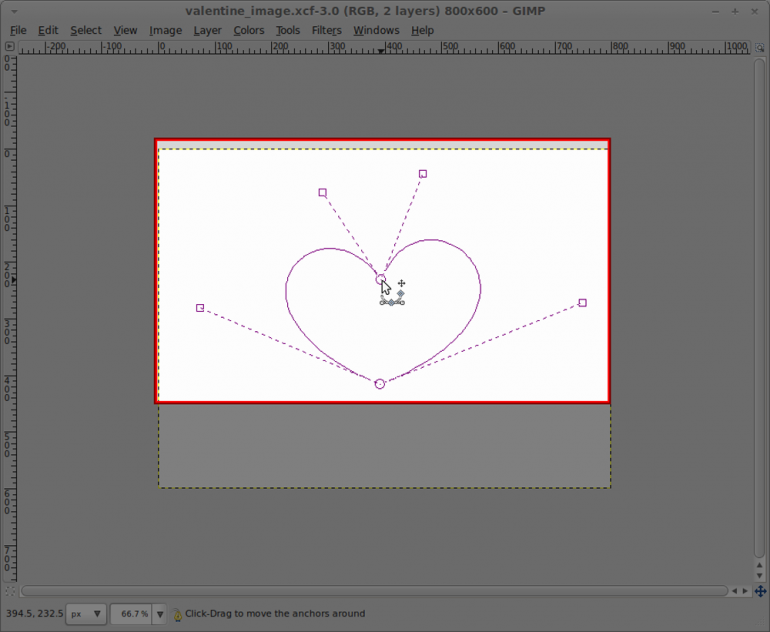Click the far left square path handle
Screen dimensions: 770x632
pyautogui.click(x=200, y=308)
